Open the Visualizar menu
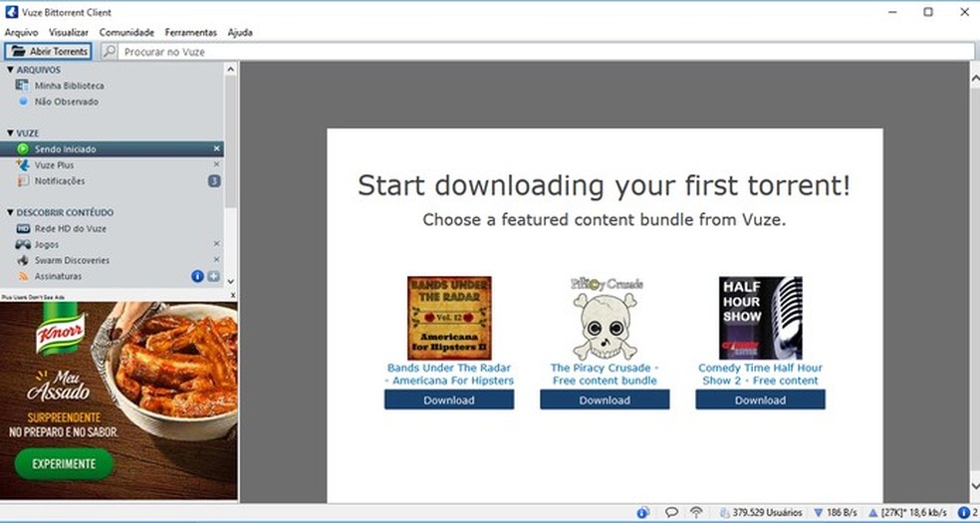980x523 pixels. coord(69,33)
